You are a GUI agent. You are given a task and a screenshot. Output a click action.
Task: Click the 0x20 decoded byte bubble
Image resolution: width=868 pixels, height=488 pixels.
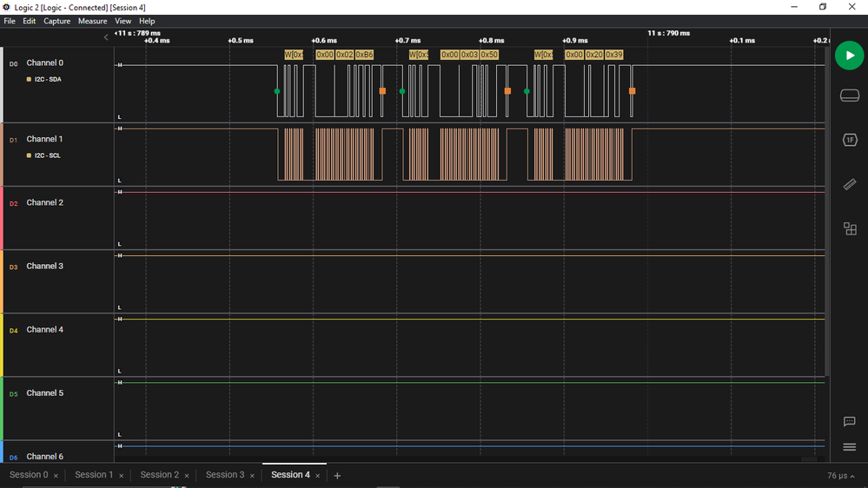[x=594, y=55]
